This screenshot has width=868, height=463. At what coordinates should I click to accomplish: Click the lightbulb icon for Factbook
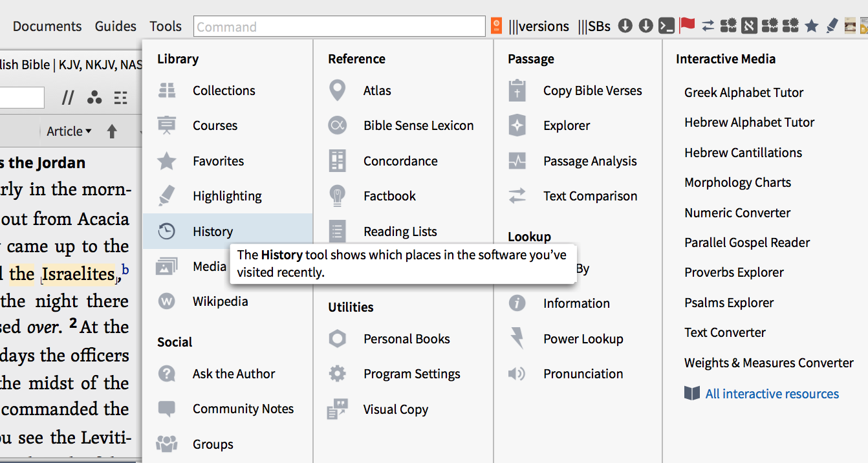(x=337, y=195)
